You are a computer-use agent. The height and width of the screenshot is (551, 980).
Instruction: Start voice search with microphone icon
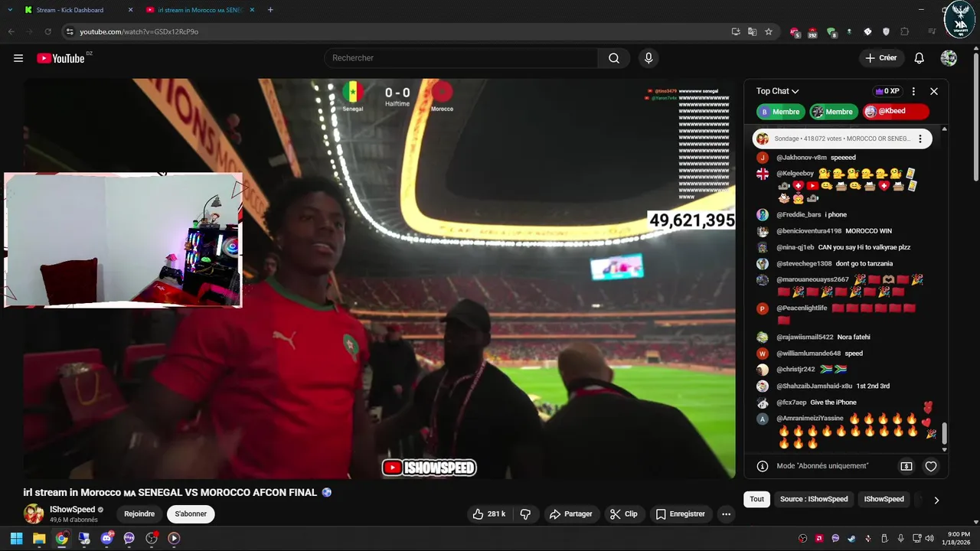tap(648, 58)
